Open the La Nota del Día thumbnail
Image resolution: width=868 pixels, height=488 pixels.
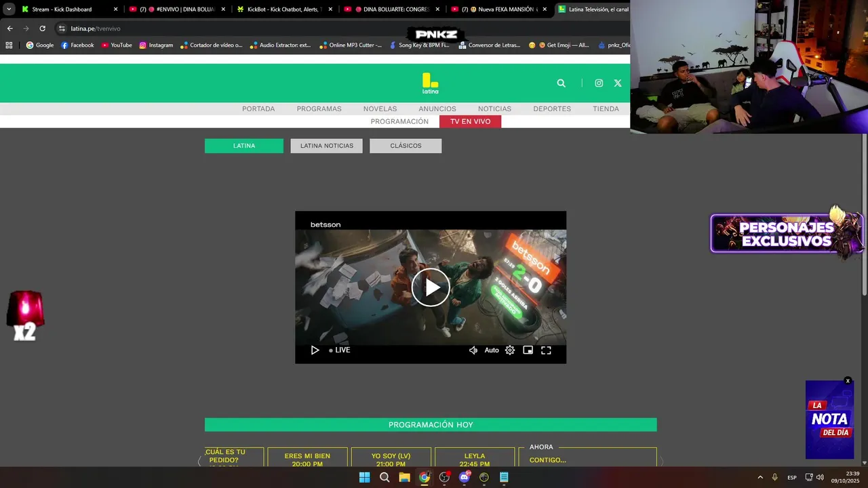829,420
